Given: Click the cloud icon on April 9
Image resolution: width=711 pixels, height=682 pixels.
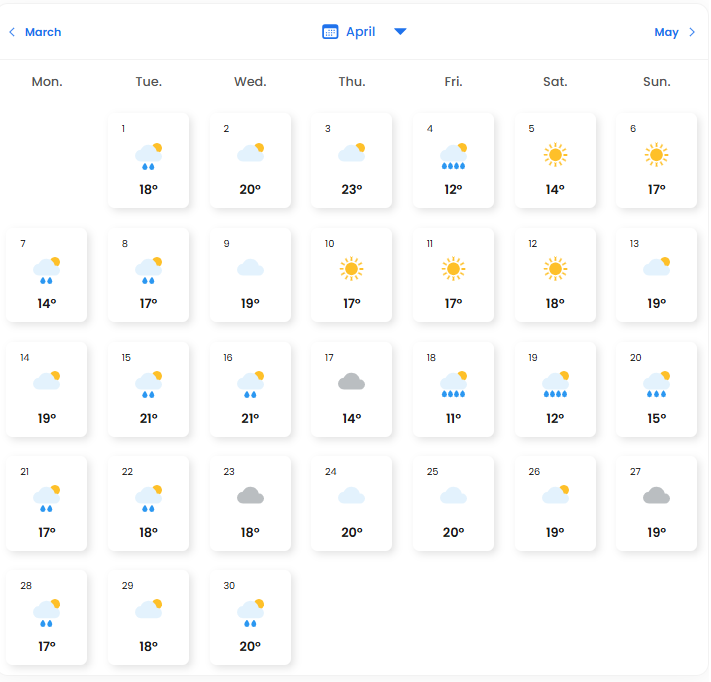Looking at the screenshot, I should [x=250, y=268].
